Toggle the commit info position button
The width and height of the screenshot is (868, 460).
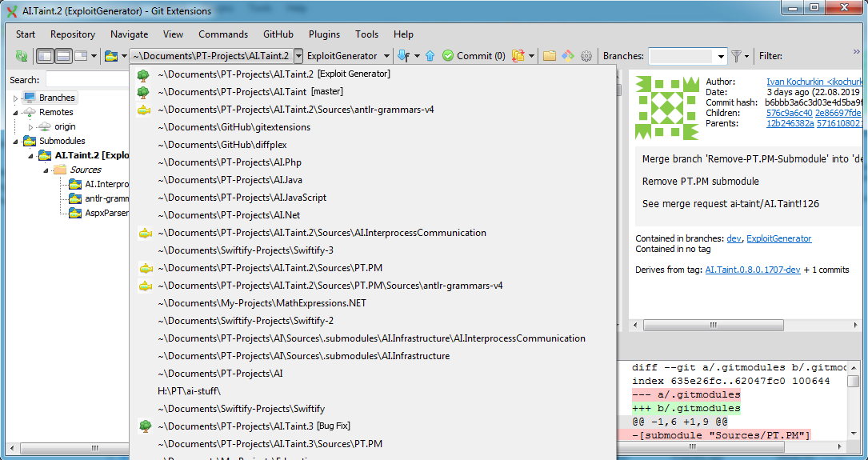[81, 56]
